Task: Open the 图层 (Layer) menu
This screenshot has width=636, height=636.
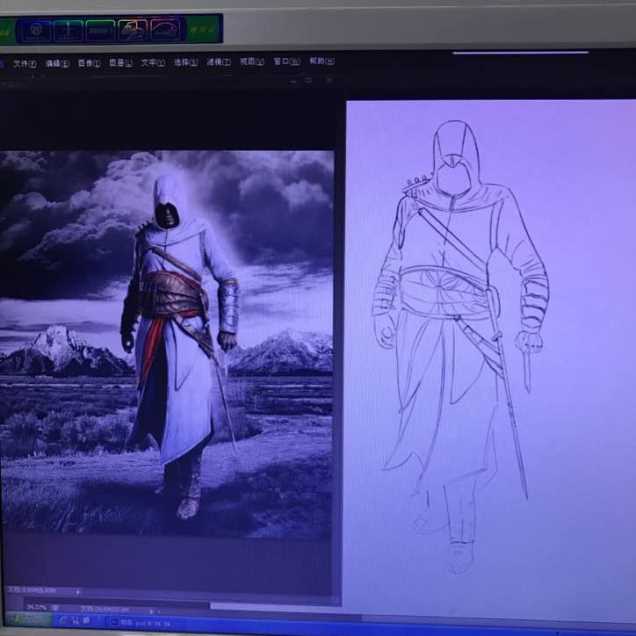Action: tap(121, 63)
